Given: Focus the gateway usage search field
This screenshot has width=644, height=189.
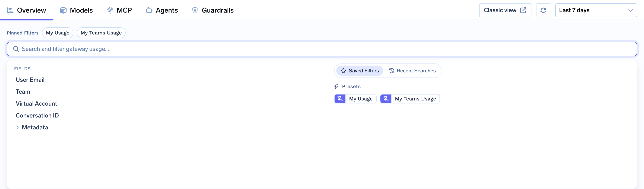Looking at the screenshot, I should point(322,49).
